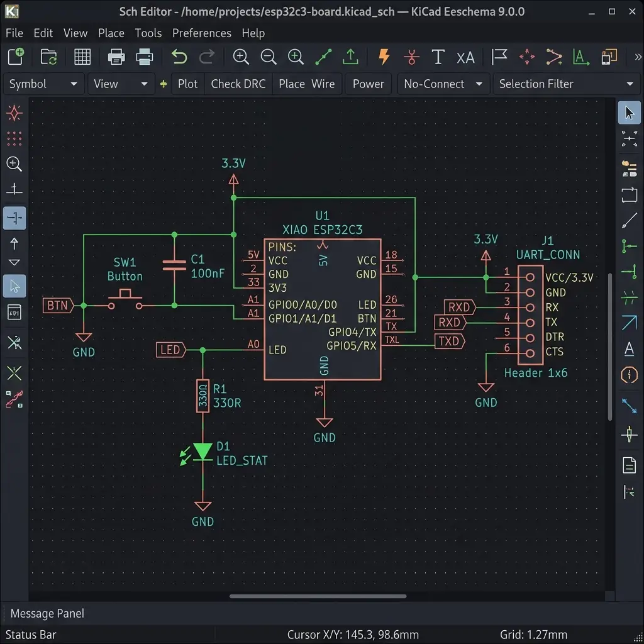644x644 pixels.
Task: Click the diagonal line draw tool
Action: 629,221
